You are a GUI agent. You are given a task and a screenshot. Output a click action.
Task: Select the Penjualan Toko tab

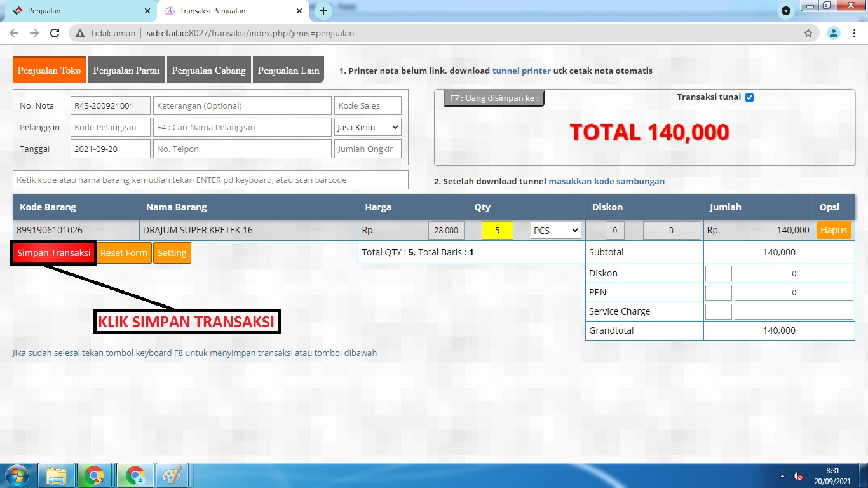pyautogui.click(x=49, y=70)
